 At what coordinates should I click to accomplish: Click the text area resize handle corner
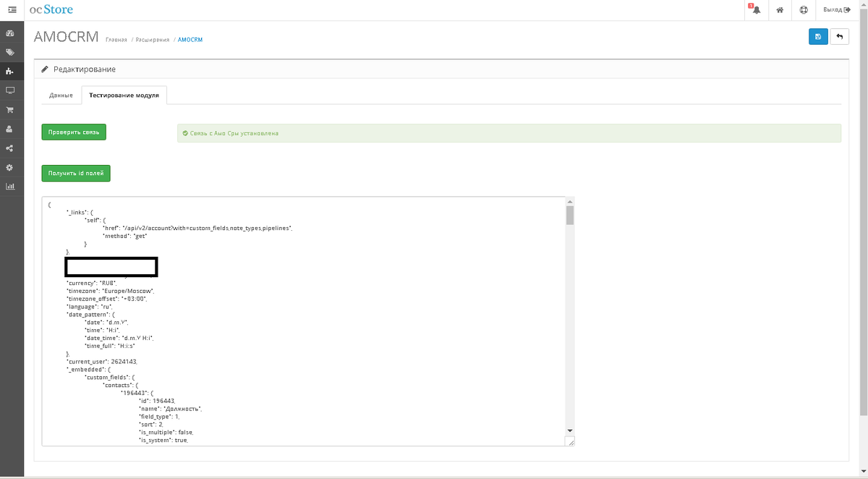pyautogui.click(x=570, y=441)
